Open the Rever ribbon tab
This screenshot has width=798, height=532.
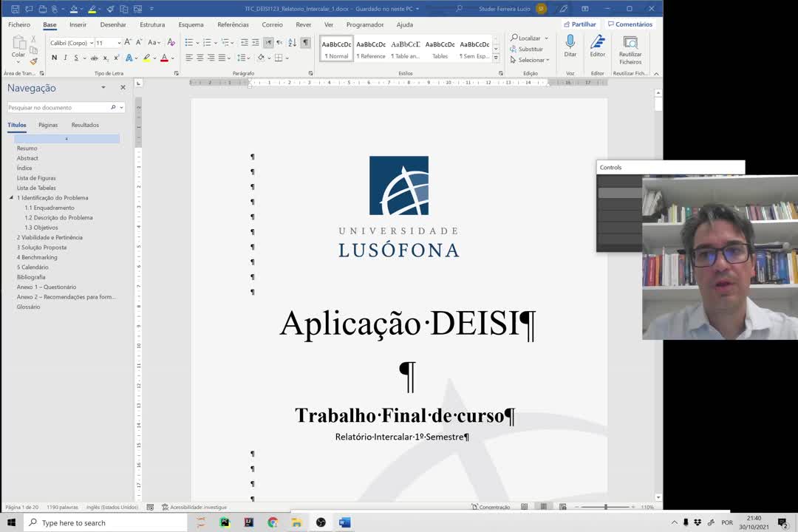pos(304,24)
